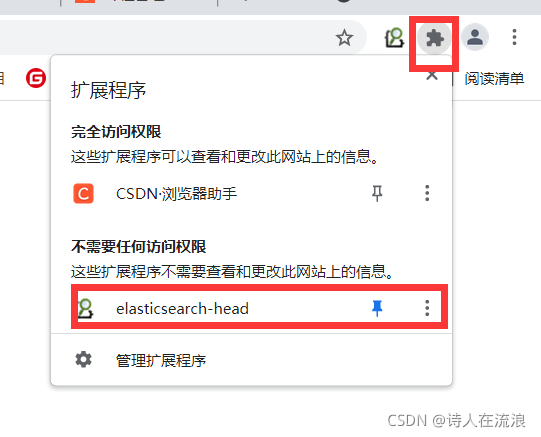The width and height of the screenshot is (541, 437).
Task: Close the 扩展程序 popup panel
Action: pos(432,75)
